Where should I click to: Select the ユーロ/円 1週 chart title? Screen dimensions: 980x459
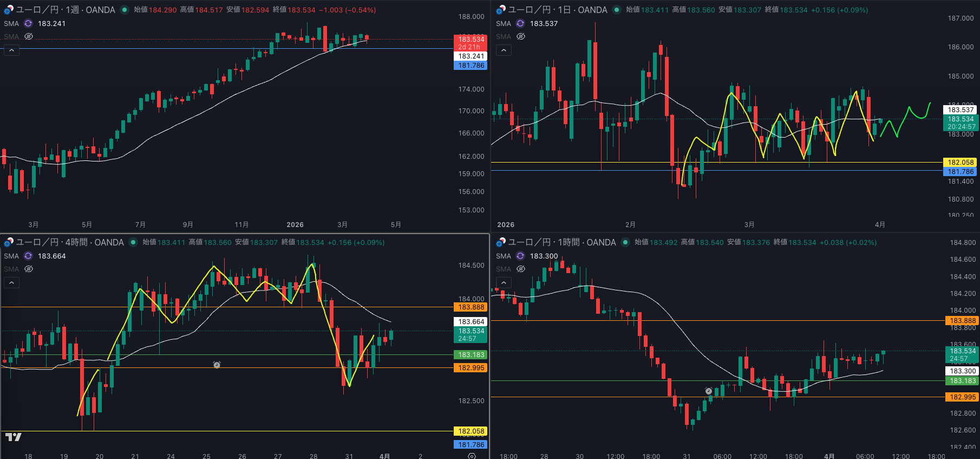(x=65, y=10)
